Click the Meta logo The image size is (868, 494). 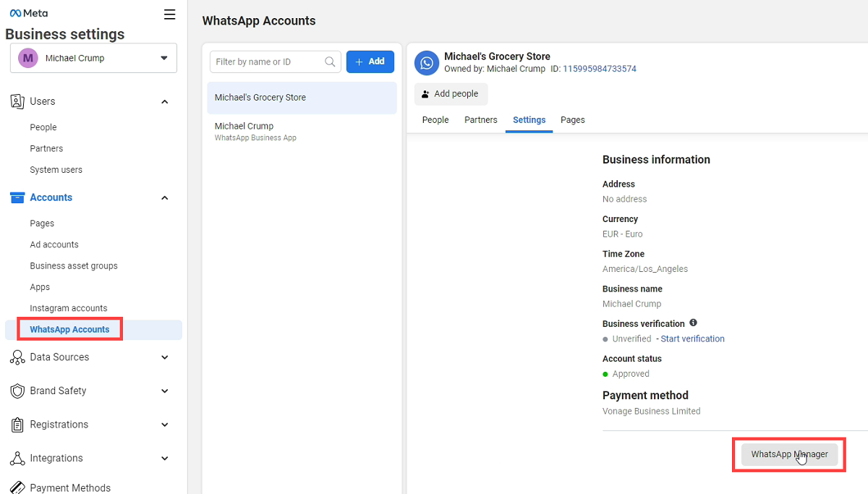[29, 13]
